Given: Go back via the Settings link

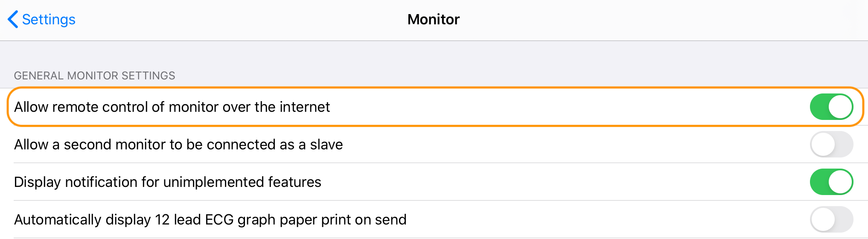Looking at the screenshot, I should coord(49,20).
